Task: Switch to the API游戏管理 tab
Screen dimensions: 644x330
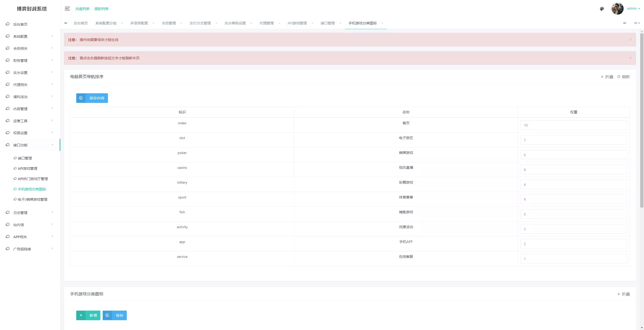Action: [x=297, y=23]
